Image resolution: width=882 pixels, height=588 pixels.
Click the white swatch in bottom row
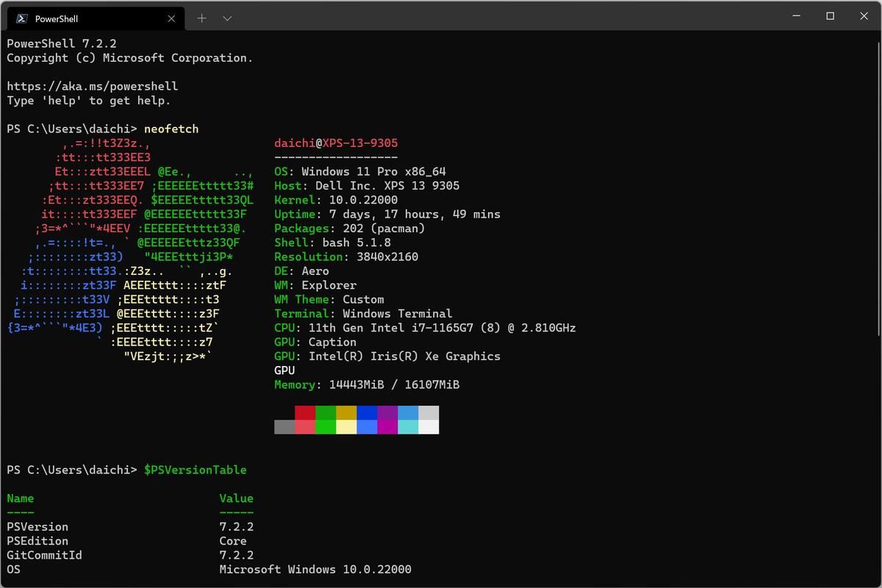click(429, 427)
